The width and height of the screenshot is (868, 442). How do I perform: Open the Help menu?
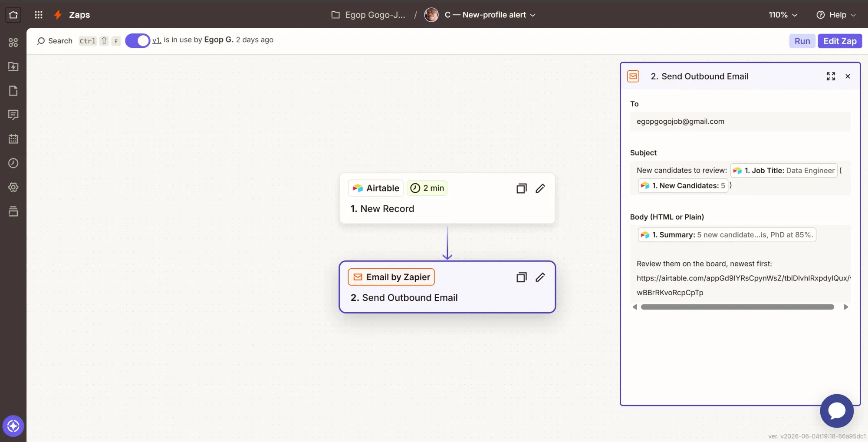pyautogui.click(x=836, y=15)
